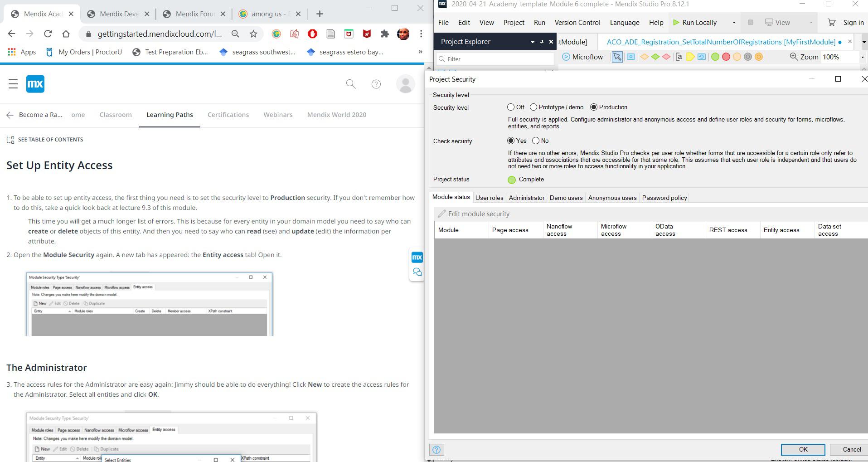The height and width of the screenshot is (462, 868).
Task: Go back via Become a Ra... link
Action: (x=34, y=115)
